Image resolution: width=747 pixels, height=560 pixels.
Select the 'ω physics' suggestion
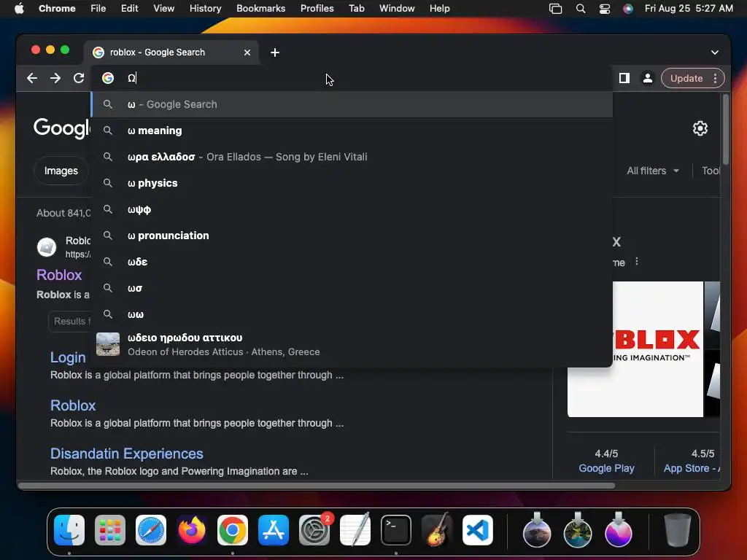tap(352, 183)
